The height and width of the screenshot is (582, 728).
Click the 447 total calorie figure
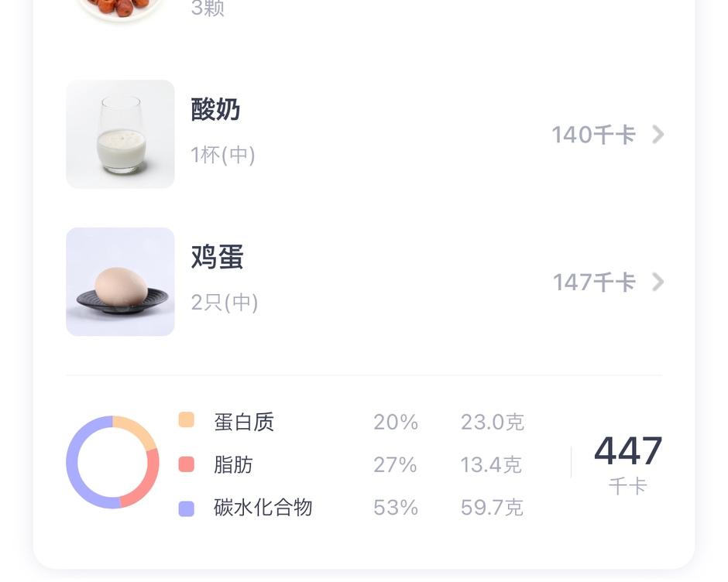(x=628, y=450)
